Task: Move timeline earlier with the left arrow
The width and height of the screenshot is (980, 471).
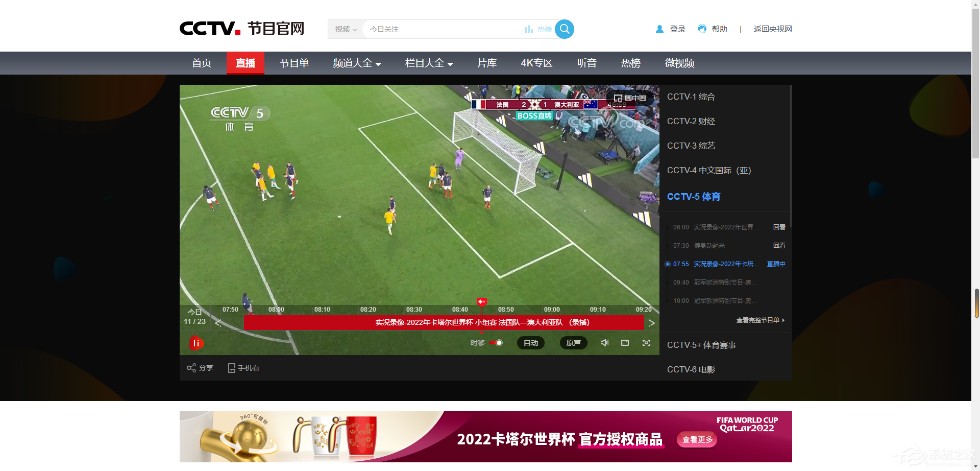Action: point(218,323)
